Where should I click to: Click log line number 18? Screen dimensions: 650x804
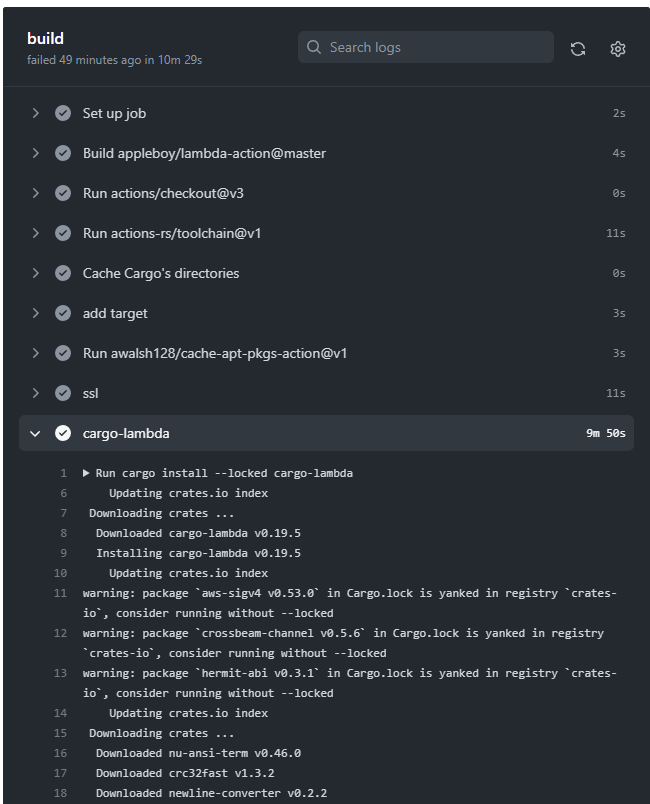60,793
